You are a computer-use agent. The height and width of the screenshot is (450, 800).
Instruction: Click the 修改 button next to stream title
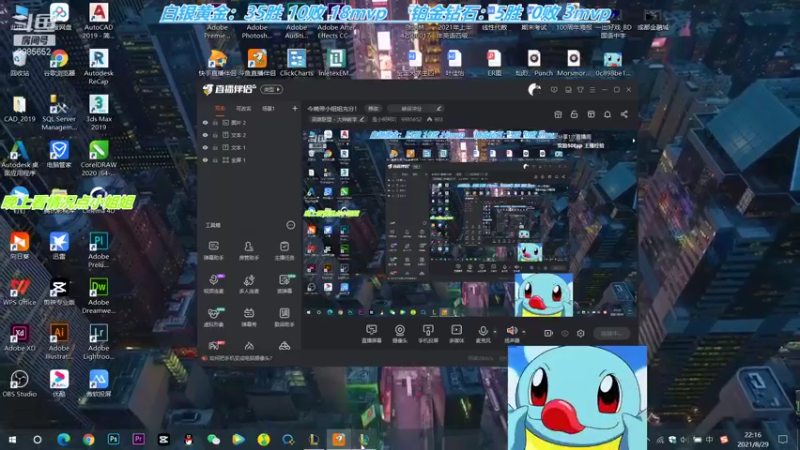click(x=373, y=108)
